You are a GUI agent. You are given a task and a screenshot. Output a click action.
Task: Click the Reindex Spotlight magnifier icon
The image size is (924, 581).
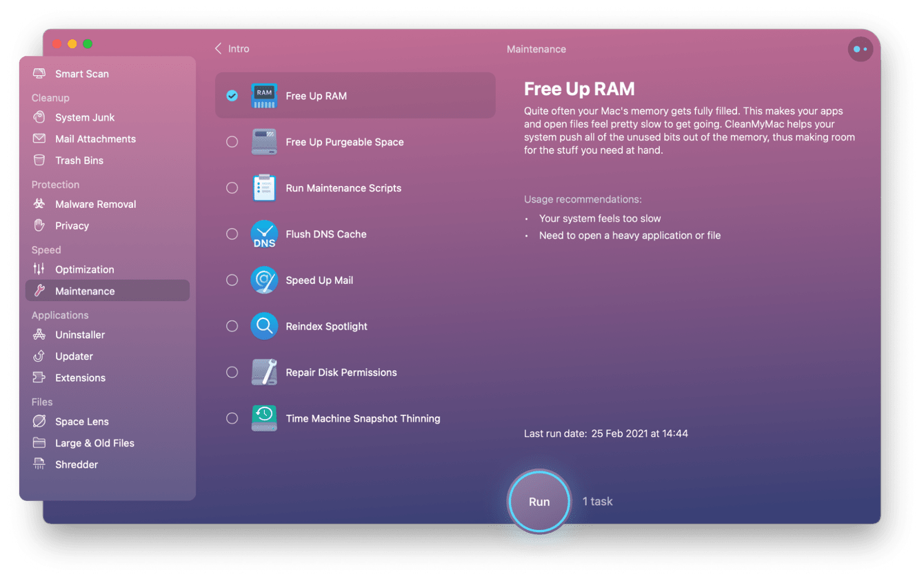pyautogui.click(x=264, y=326)
